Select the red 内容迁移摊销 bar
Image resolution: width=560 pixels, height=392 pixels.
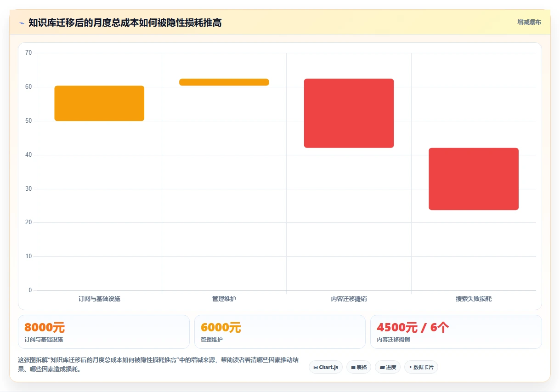pos(349,113)
